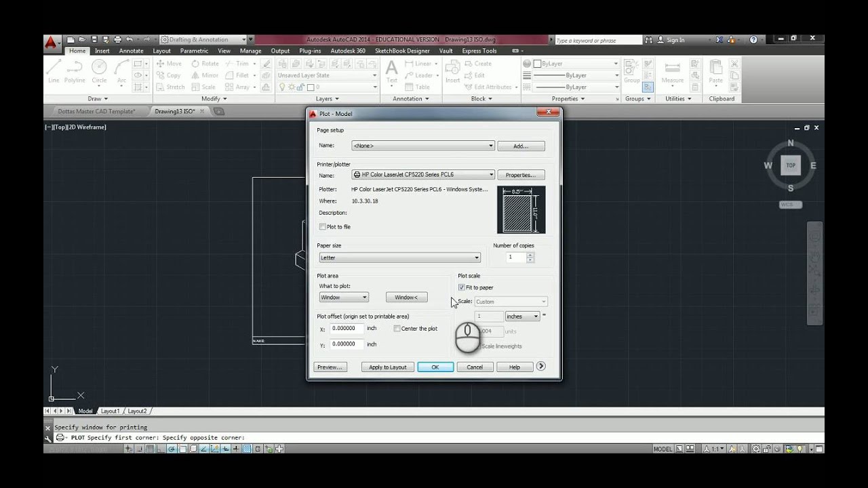Open the Paper size Letter dropdown
Image resolution: width=868 pixels, height=488 pixels.
tap(400, 258)
